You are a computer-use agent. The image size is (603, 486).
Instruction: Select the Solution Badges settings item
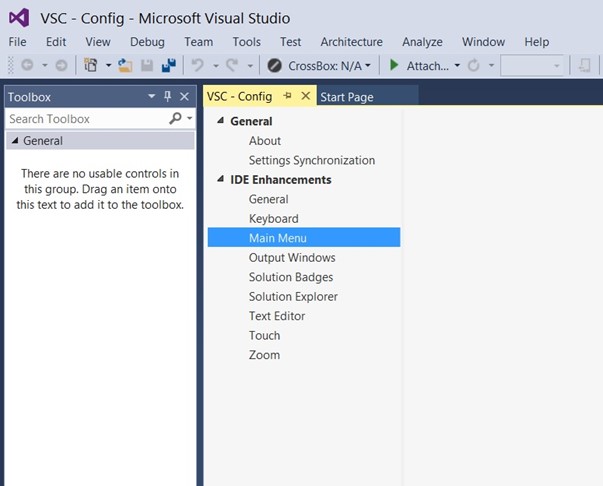[291, 277]
